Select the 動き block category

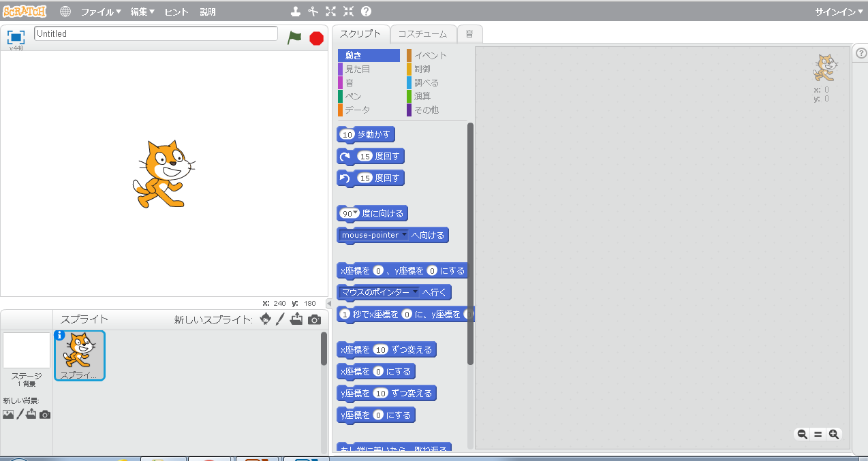(x=369, y=55)
